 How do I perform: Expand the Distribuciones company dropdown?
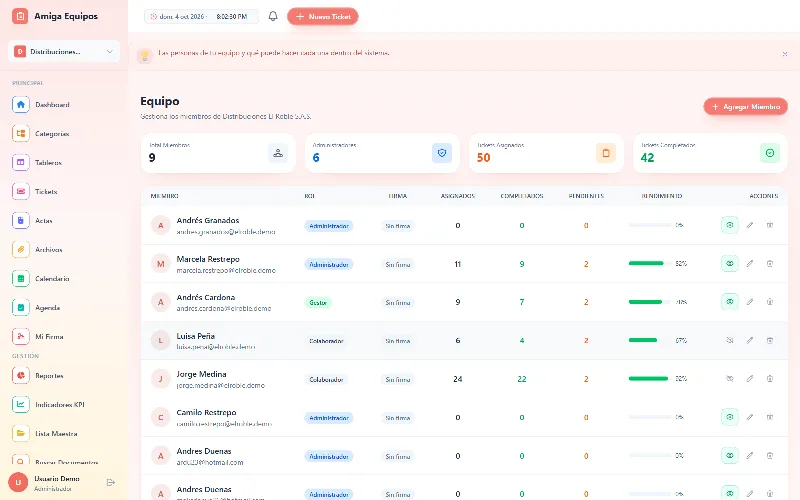tap(64, 52)
